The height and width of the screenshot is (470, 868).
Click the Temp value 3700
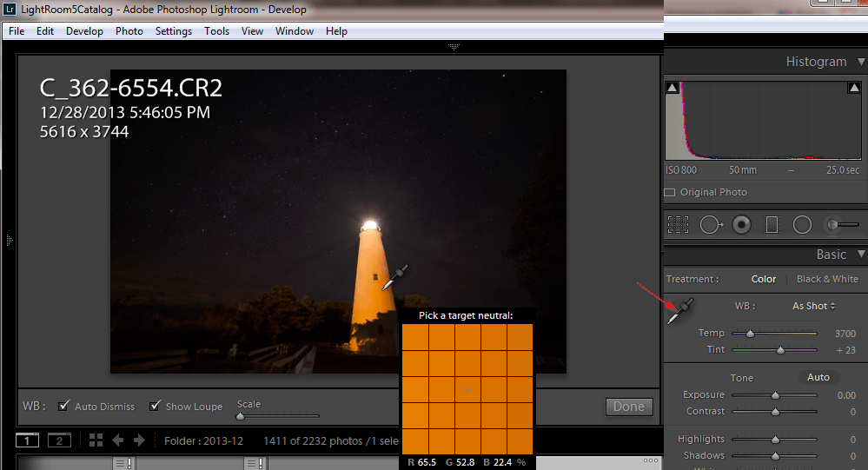click(x=845, y=334)
